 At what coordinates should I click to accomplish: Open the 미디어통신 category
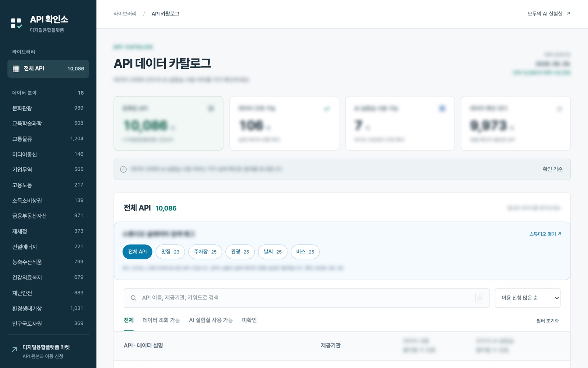[48, 154]
